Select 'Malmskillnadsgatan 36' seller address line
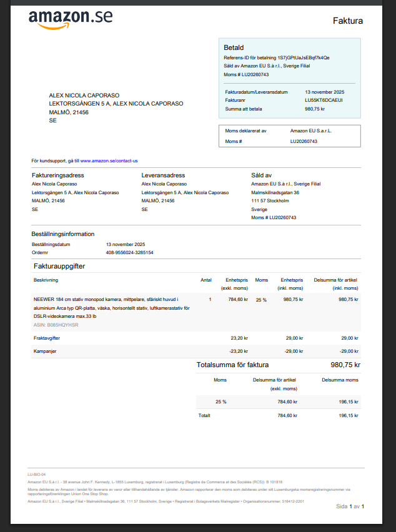The width and height of the screenshot is (396, 532). point(275,193)
